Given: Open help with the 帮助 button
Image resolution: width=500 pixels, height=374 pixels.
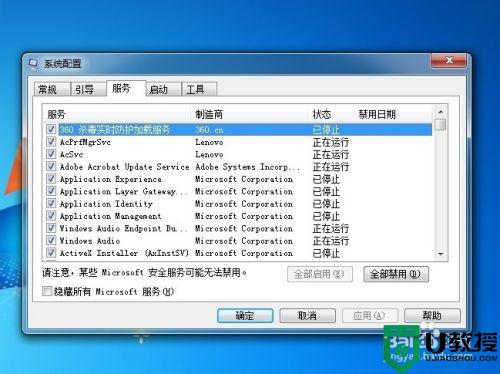Looking at the screenshot, I should point(432,315).
